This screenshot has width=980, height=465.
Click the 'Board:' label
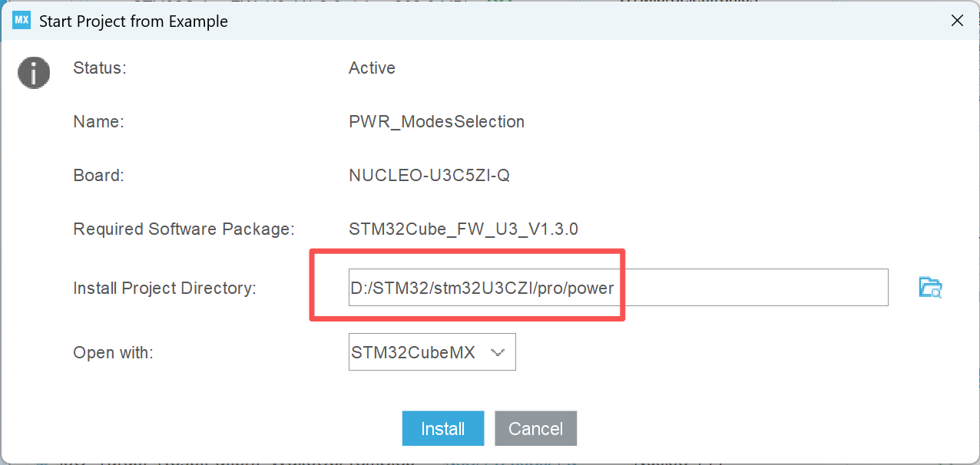point(98,175)
